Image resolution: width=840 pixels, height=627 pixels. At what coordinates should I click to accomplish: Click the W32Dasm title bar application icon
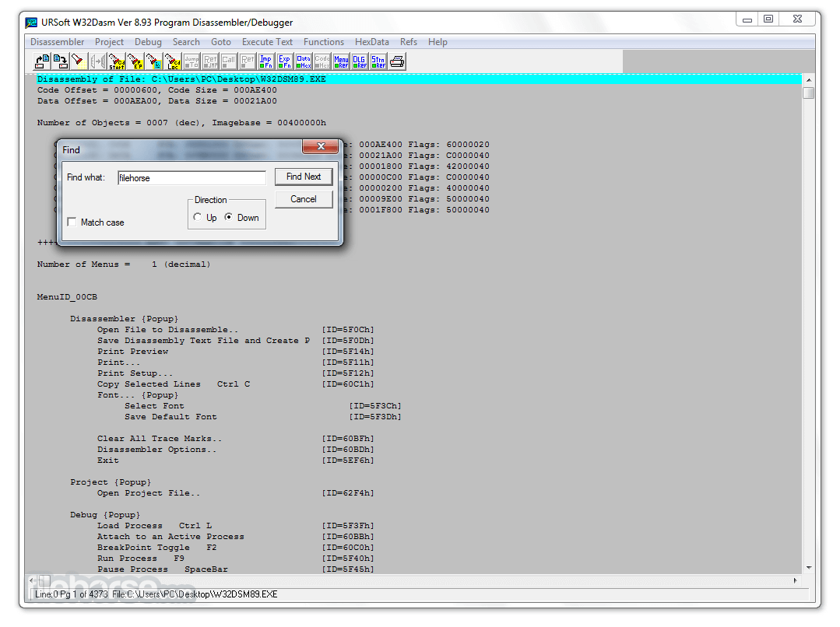32,23
